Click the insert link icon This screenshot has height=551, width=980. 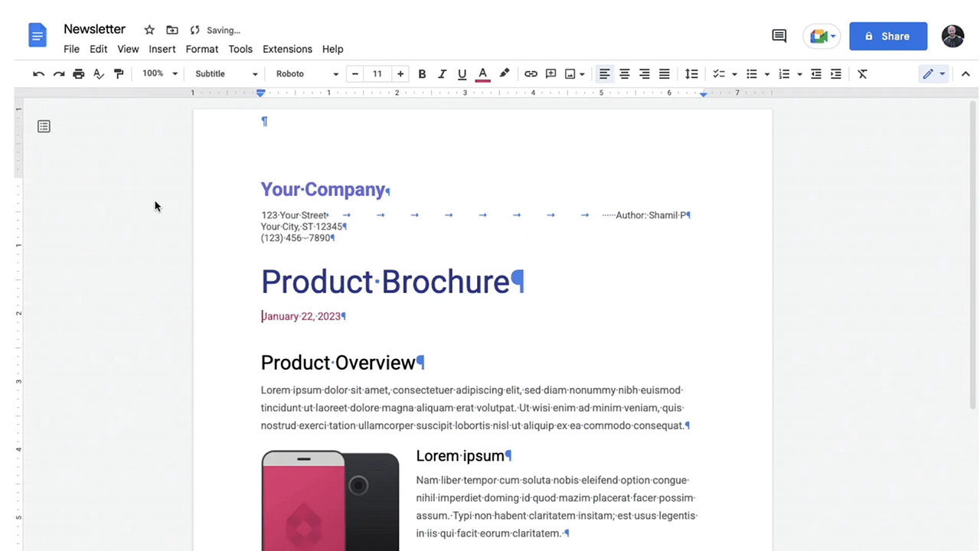531,74
